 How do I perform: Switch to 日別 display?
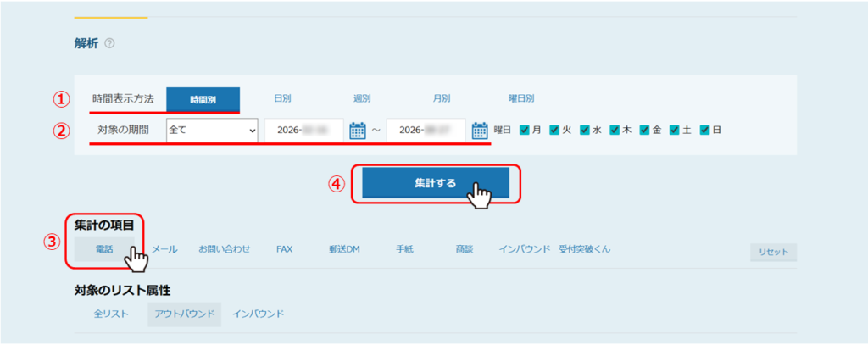pos(282,99)
